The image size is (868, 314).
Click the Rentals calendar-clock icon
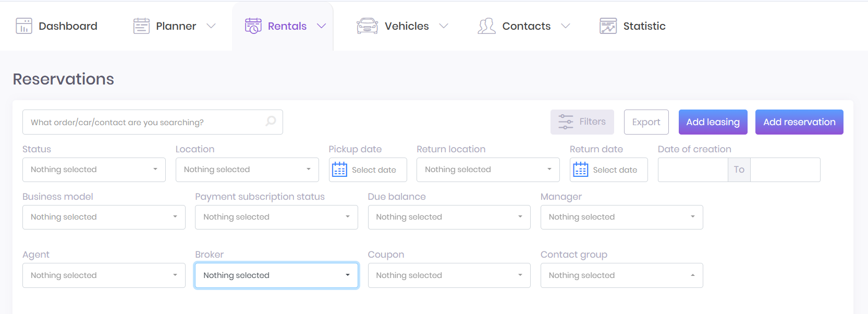coord(253,26)
